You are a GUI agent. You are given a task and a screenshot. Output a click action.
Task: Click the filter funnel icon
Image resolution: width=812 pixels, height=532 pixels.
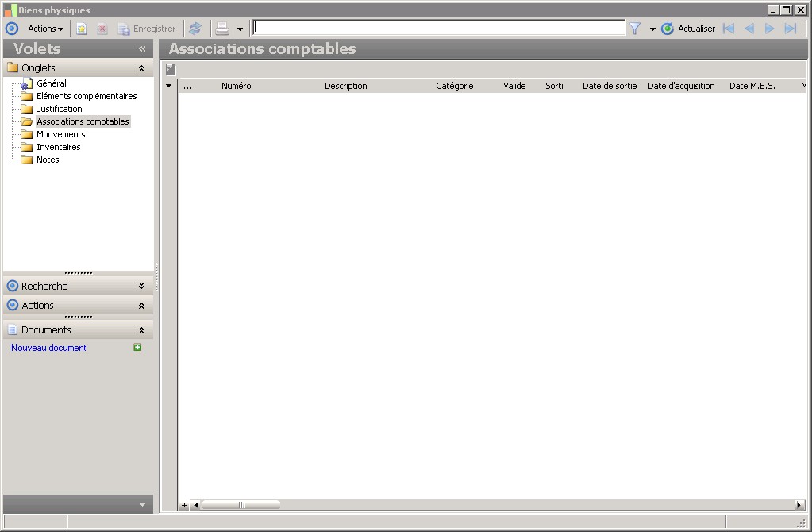(635, 29)
